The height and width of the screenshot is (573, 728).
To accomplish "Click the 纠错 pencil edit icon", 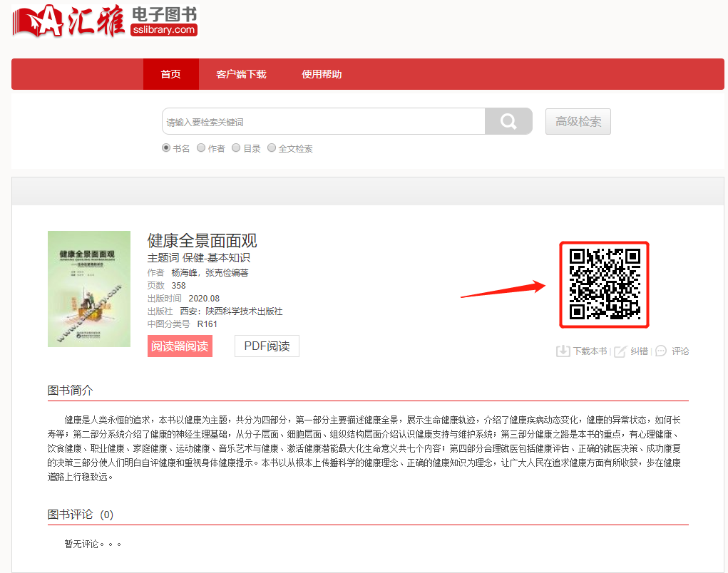I will 620,351.
